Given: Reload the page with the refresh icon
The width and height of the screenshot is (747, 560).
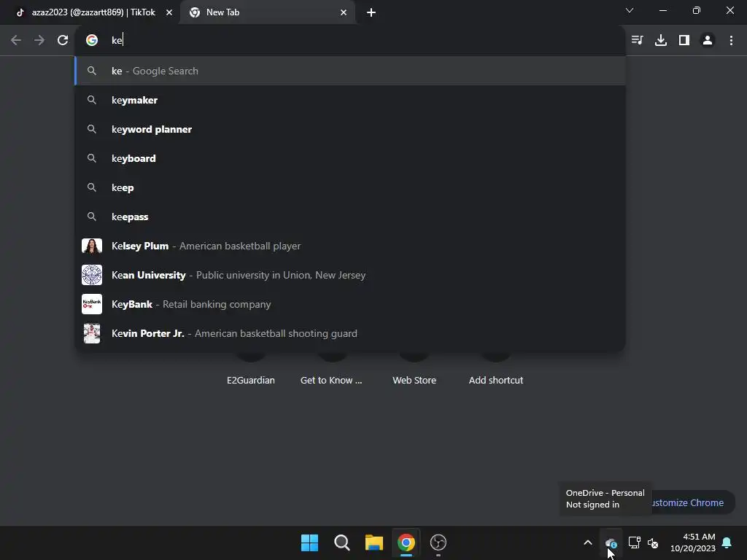Looking at the screenshot, I should 63,40.
